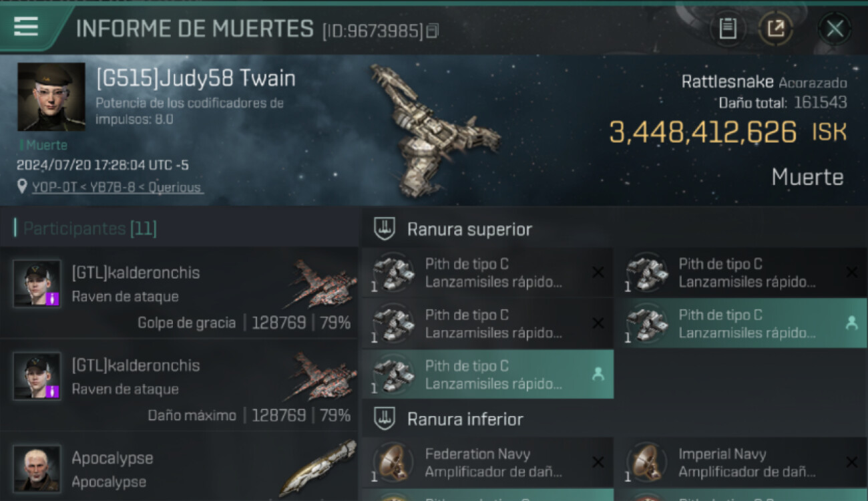The height and width of the screenshot is (501, 868).
Task: Open the clipboard report icon
Action: click(x=728, y=29)
